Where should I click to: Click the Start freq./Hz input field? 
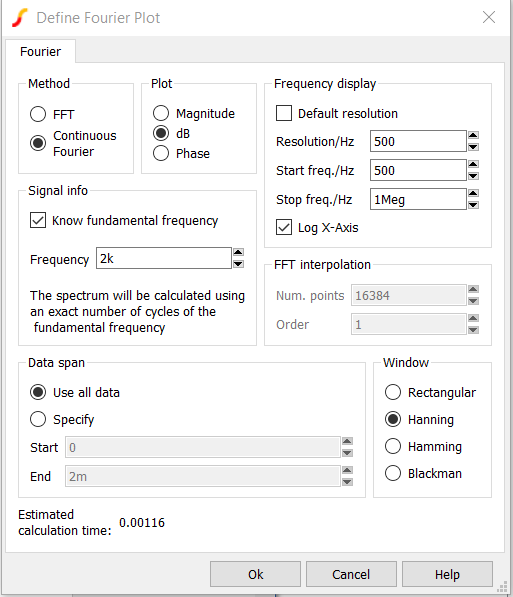coord(418,170)
